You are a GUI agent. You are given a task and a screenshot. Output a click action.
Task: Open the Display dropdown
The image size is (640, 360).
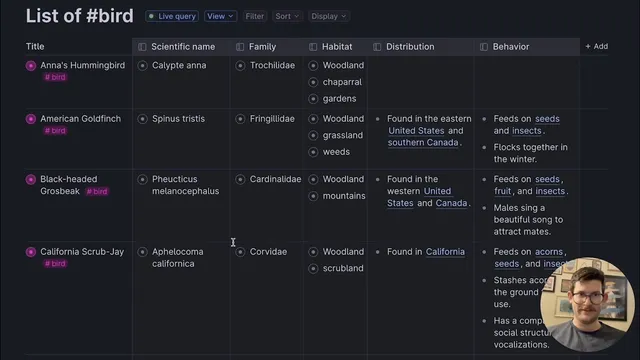[x=329, y=16]
